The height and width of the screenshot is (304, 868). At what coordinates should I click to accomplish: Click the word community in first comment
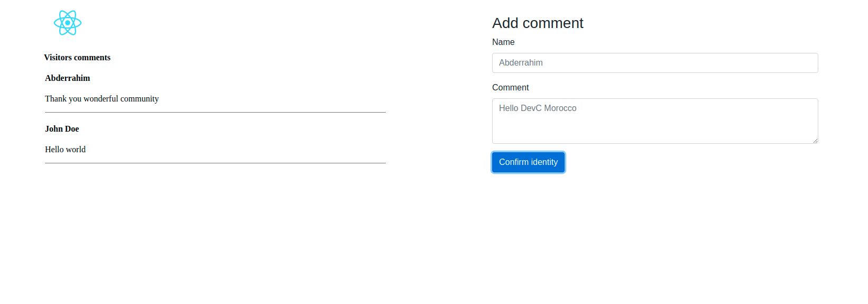click(140, 99)
